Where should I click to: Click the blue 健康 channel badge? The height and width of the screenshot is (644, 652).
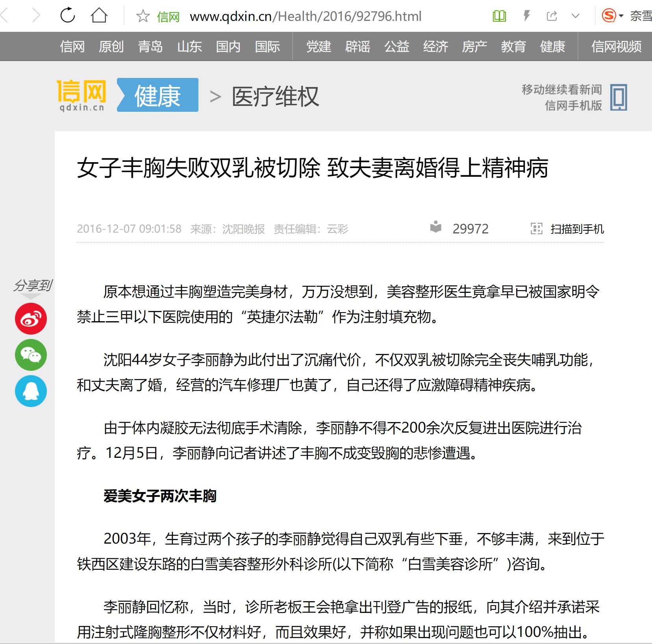click(157, 95)
